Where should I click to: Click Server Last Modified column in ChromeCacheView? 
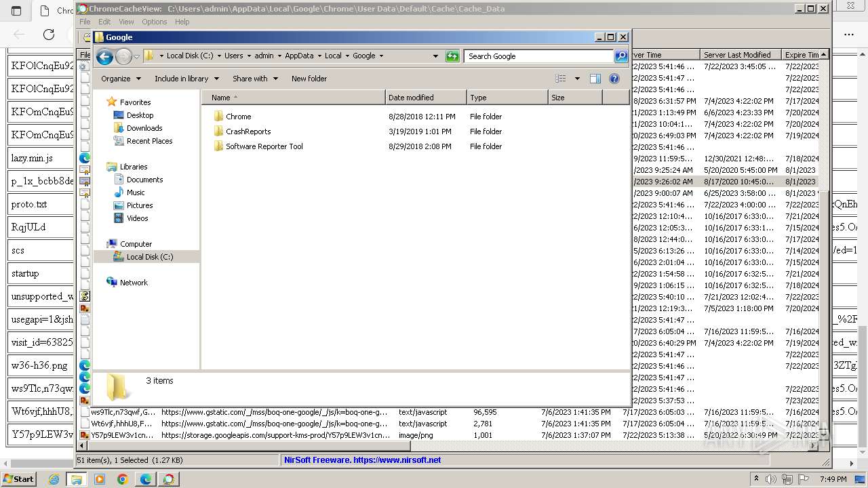pos(740,55)
